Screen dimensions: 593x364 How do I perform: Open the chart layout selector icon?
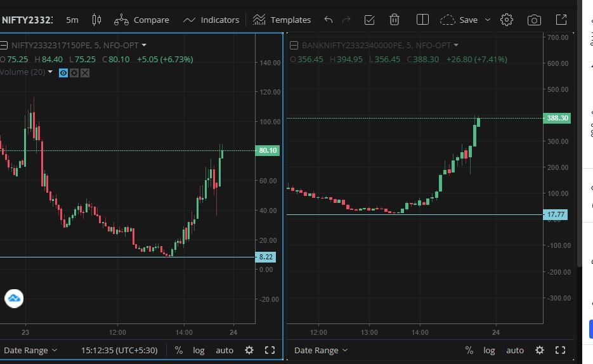click(x=422, y=20)
